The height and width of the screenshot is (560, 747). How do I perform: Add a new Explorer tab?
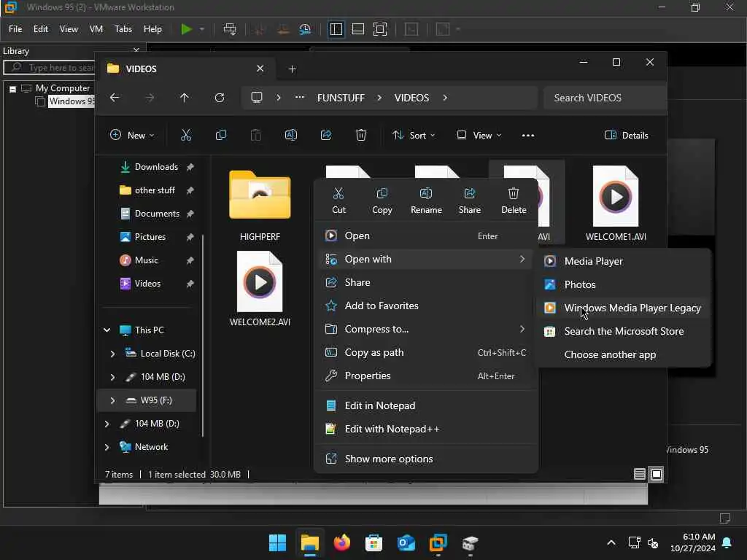pyautogui.click(x=292, y=69)
